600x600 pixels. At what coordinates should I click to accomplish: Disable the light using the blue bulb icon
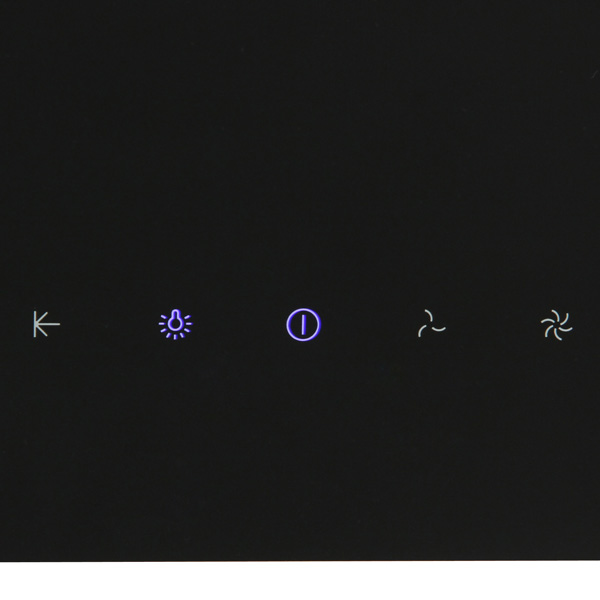[176, 324]
